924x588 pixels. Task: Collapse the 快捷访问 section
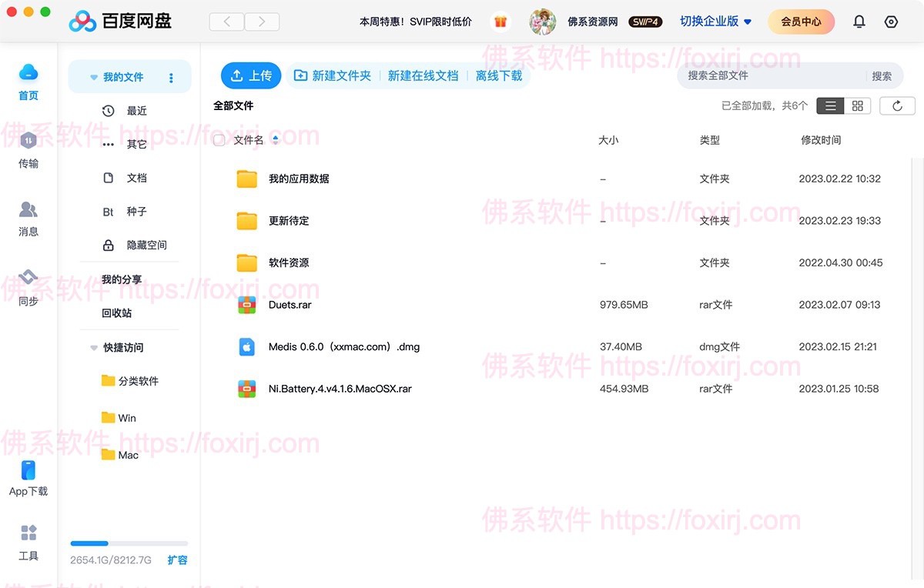[x=92, y=347]
